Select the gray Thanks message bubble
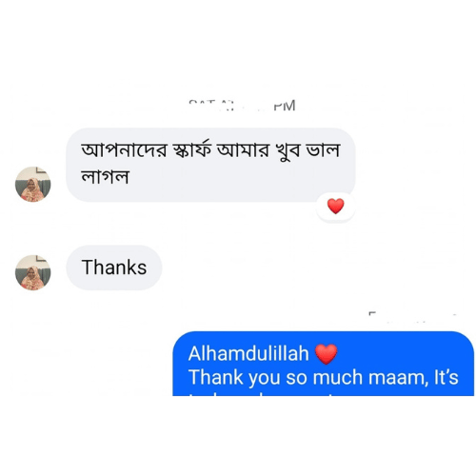The width and height of the screenshot is (476, 476). point(114,268)
